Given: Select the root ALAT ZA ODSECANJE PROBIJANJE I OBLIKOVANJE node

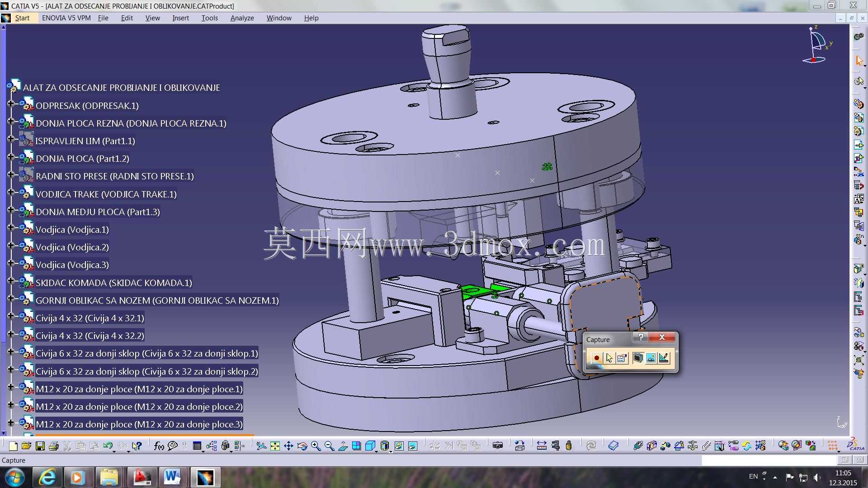Looking at the screenshot, I should pyautogui.click(x=121, y=88).
